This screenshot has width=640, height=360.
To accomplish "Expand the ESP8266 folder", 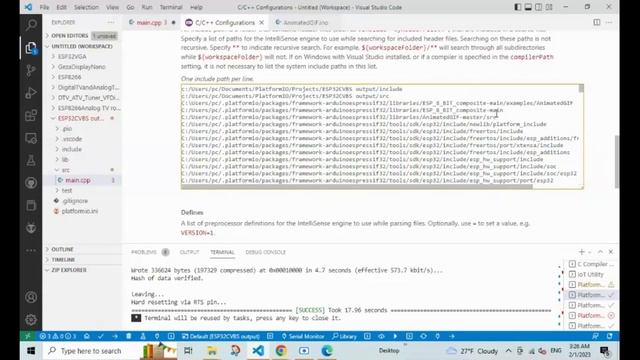I will [x=69, y=77].
